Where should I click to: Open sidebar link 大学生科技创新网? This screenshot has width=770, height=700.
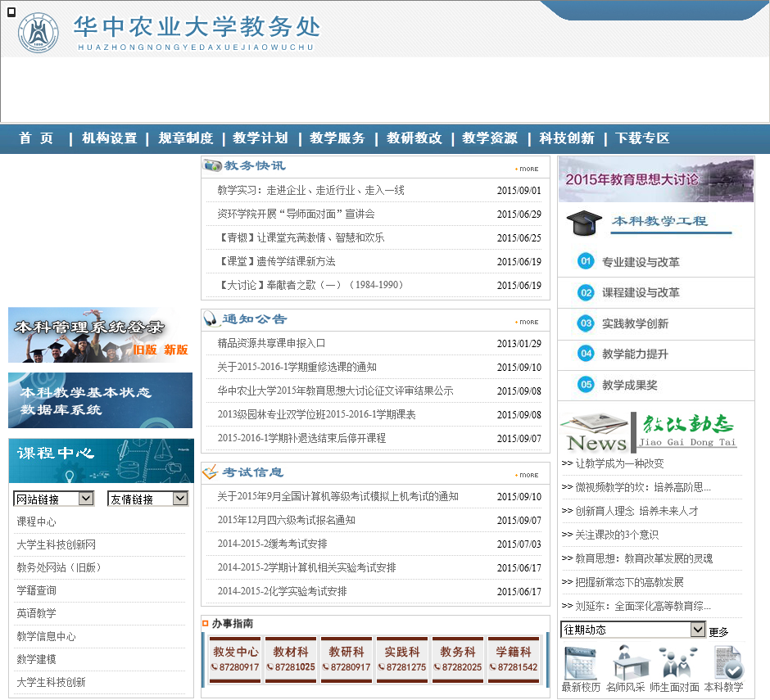click(x=57, y=545)
